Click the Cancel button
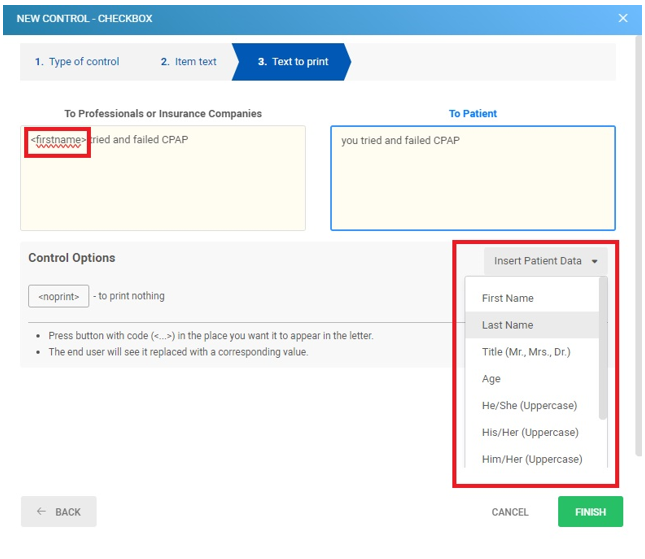The image size is (645, 559). point(510,512)
